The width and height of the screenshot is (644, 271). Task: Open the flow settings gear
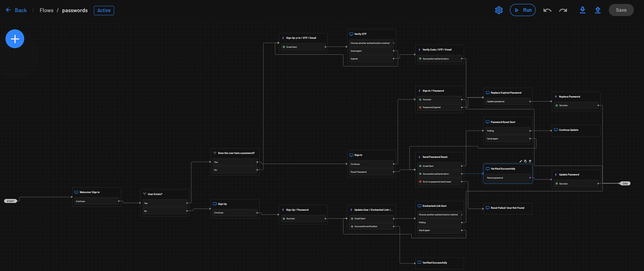[x=499, y=10]
